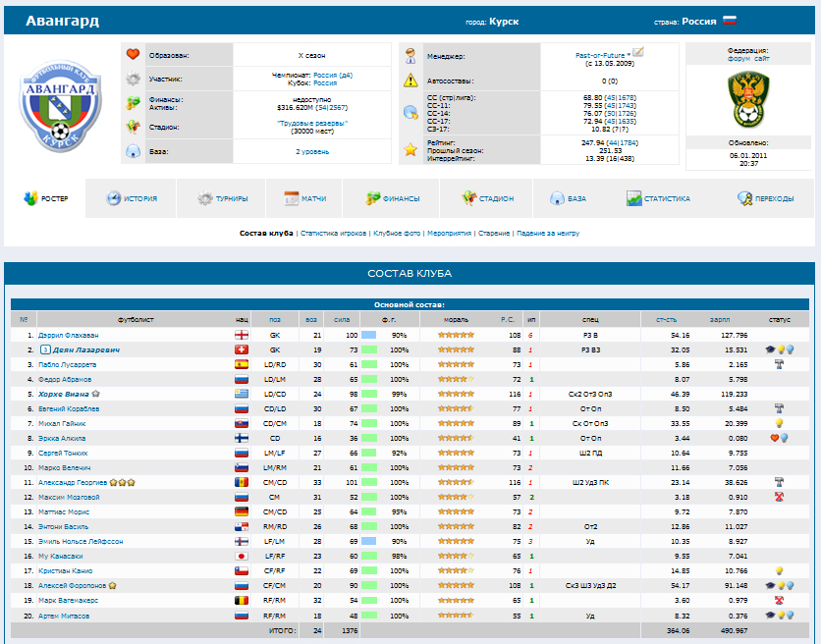Image resolution: width=821 pixels, height=644 pixels.
Task: Open the История tab
Action: point(132,198)
